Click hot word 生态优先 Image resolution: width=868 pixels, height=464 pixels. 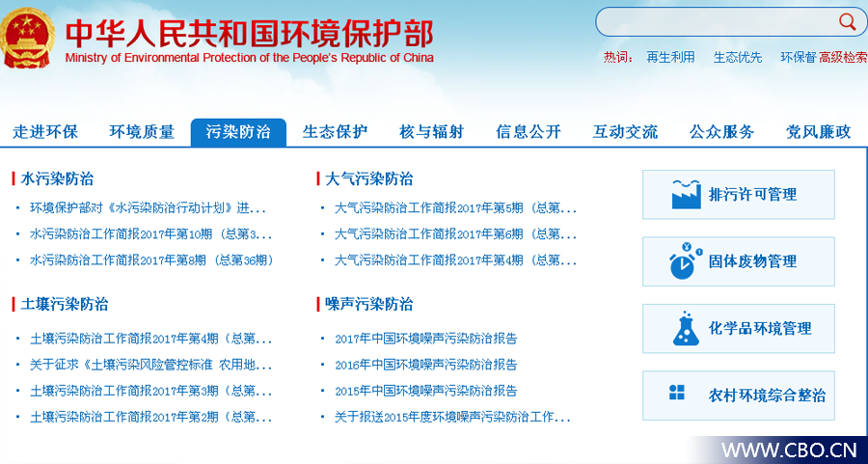click(x=738, y=57)
